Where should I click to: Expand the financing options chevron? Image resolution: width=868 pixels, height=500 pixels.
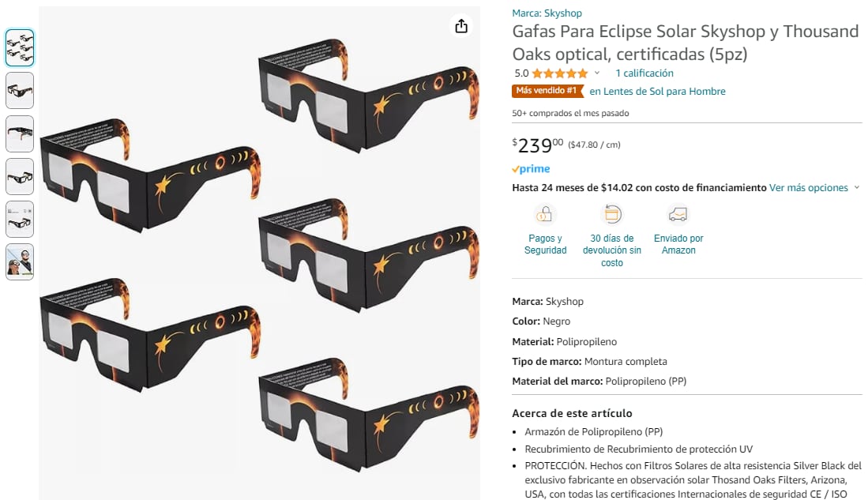856,188
